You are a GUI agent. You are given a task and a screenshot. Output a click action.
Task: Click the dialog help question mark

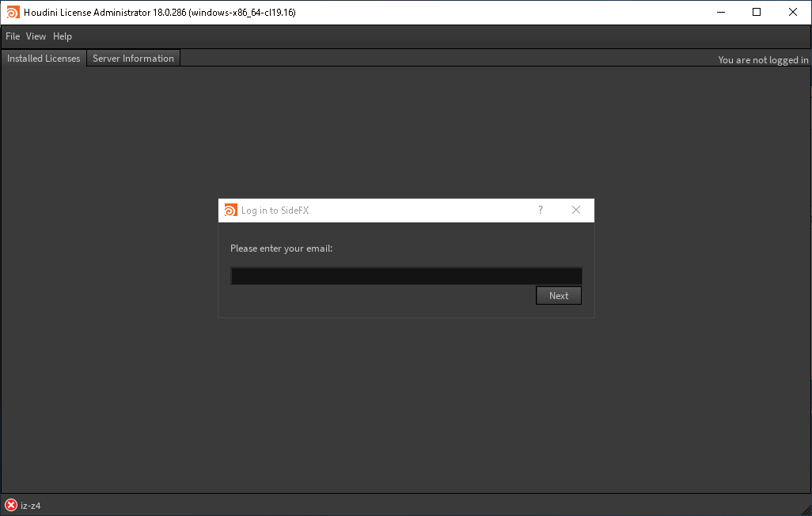pos(540,210)
